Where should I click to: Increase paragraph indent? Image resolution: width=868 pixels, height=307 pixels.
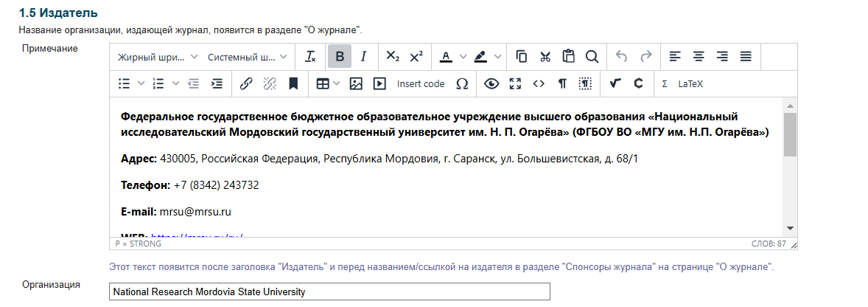coord(217,83)
